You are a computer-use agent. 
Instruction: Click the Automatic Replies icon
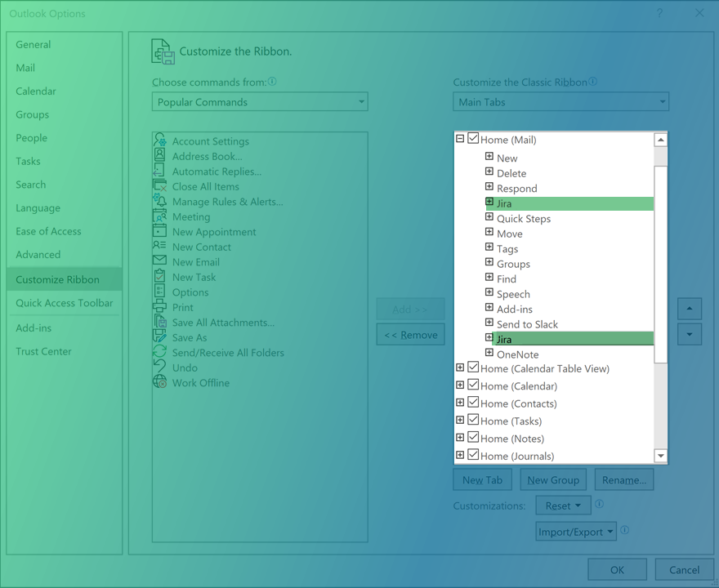coord(160,171)
